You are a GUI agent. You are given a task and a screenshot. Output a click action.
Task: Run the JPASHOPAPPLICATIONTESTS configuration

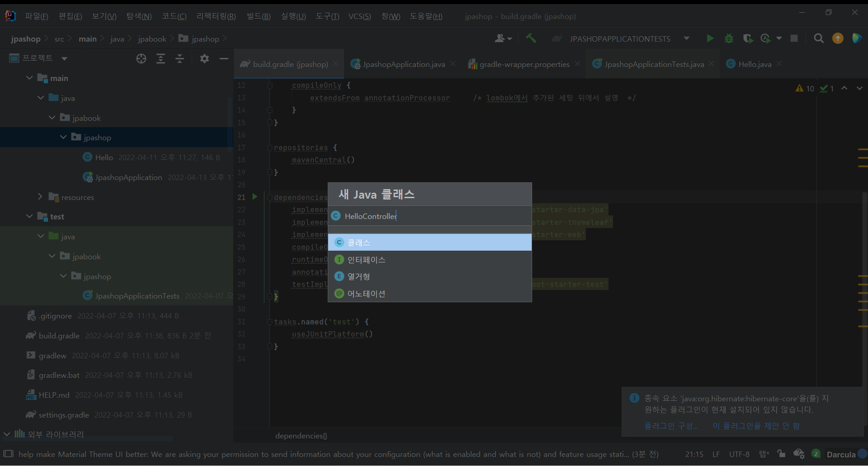tap(710, 38)
